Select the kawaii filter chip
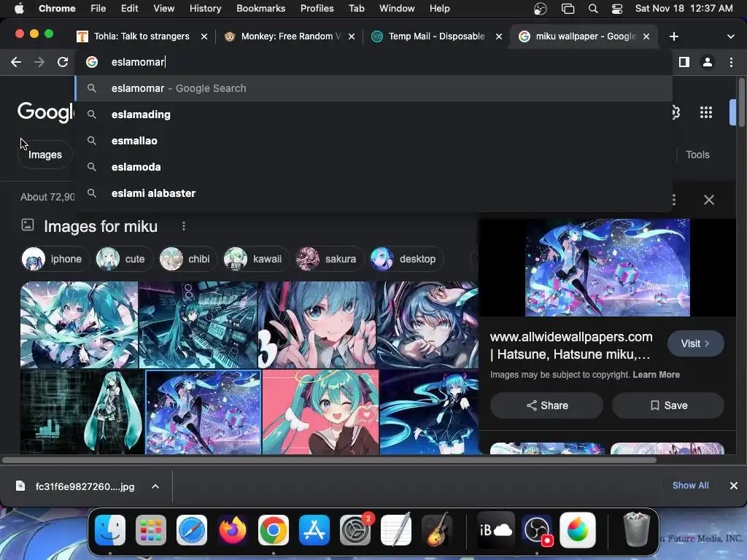 click(256, 259)
